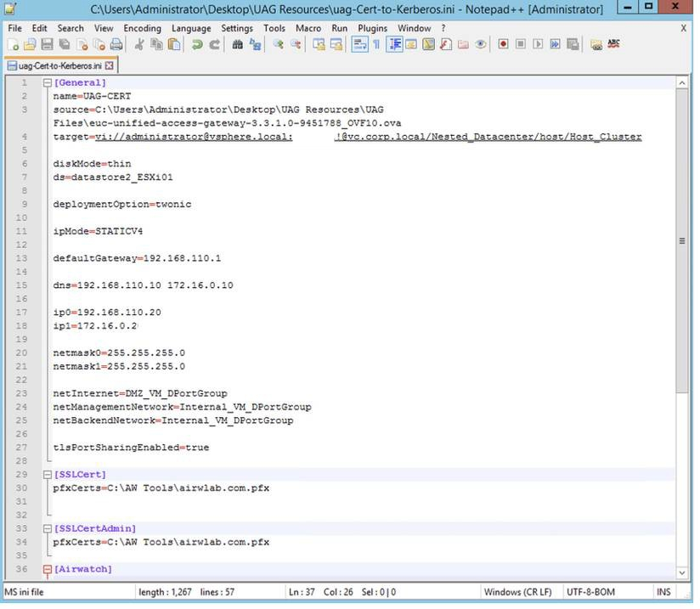The height and width of the screenshot is (609, 700).
Task: Click the vertical scrollbar down arrow
Action: pyautogui.click(x=682, y=572)
